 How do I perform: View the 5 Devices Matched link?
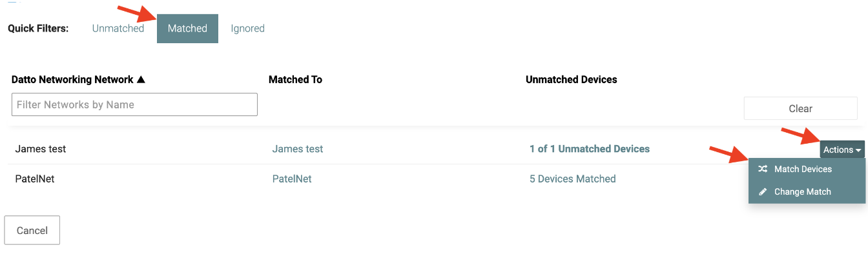coord(573,179)
